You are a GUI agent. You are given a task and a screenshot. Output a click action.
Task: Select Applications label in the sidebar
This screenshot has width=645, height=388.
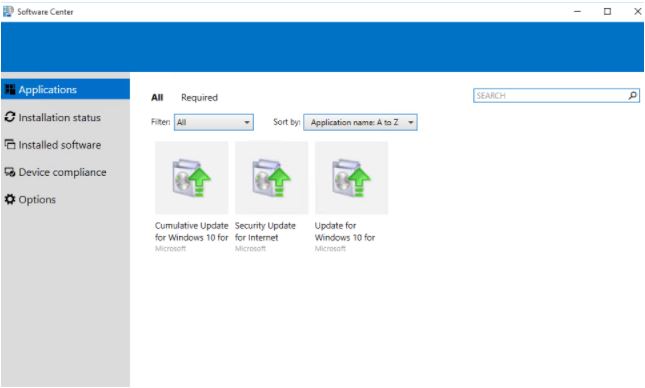48,89
